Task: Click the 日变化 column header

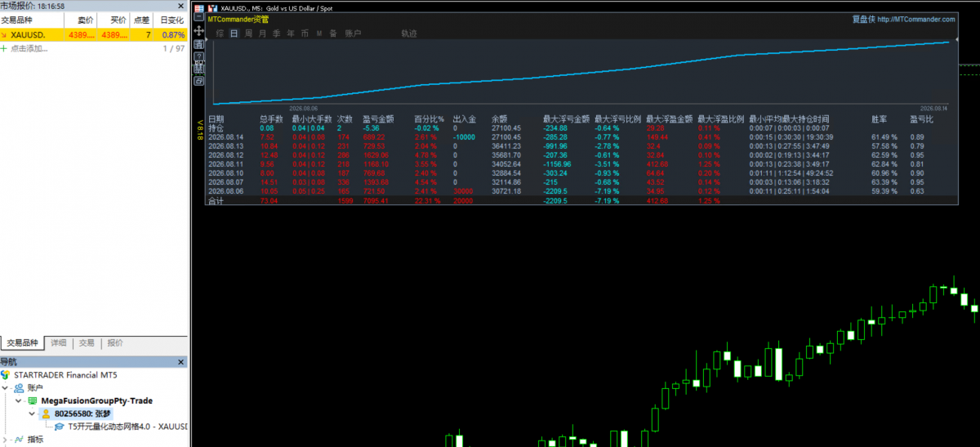Action: 171,20
